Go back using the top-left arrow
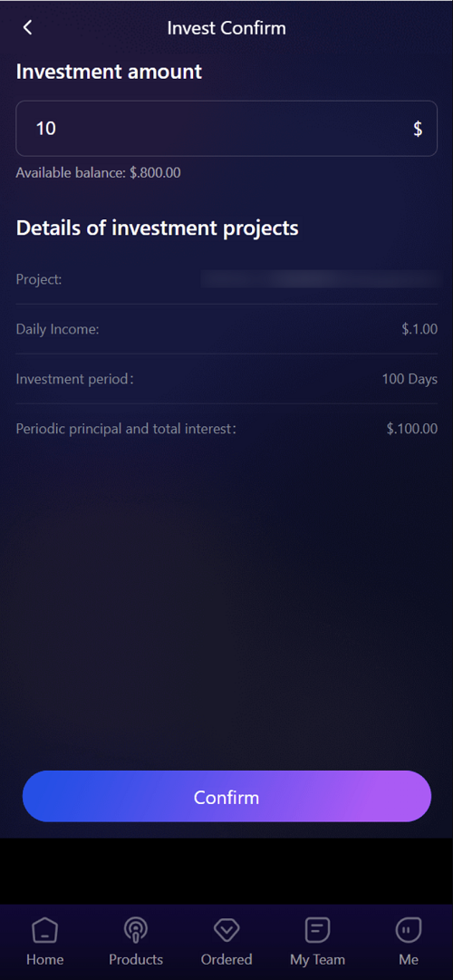Image resolution: width=453 pixels, height=980 pixels. pos(27,27)
